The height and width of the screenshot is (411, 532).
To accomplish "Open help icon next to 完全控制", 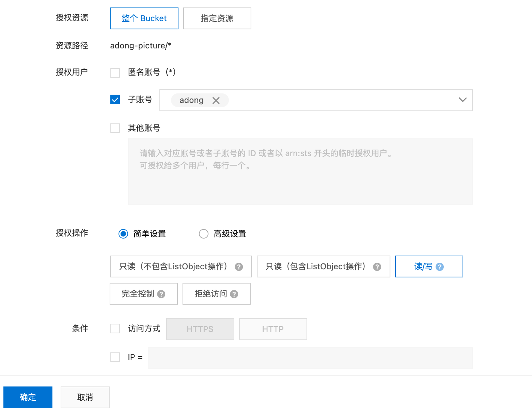I will point(161,294).
